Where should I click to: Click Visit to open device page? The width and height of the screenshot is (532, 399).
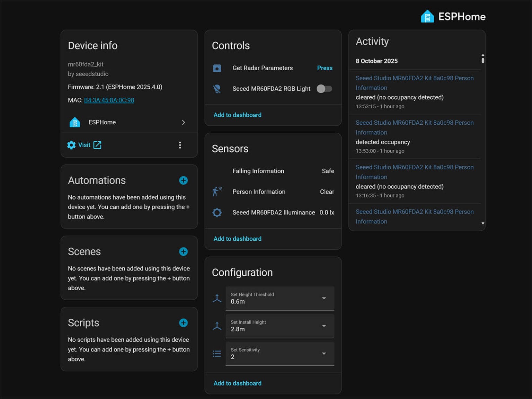pyautogui.click(x=84, y=145)
